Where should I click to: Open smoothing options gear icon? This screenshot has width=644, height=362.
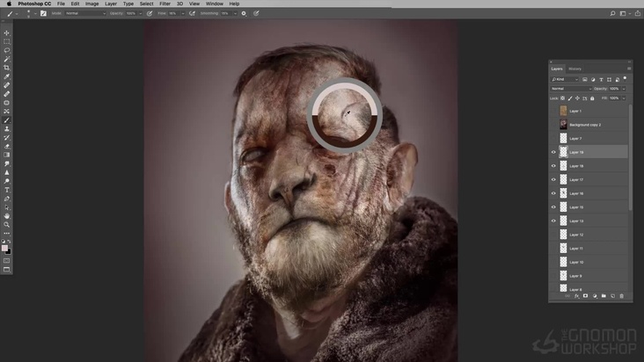244,13
